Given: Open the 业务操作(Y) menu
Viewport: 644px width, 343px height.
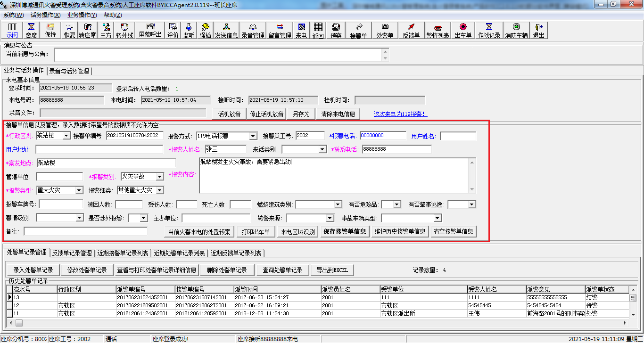Looking at the screenshot, I should (82, 15).
